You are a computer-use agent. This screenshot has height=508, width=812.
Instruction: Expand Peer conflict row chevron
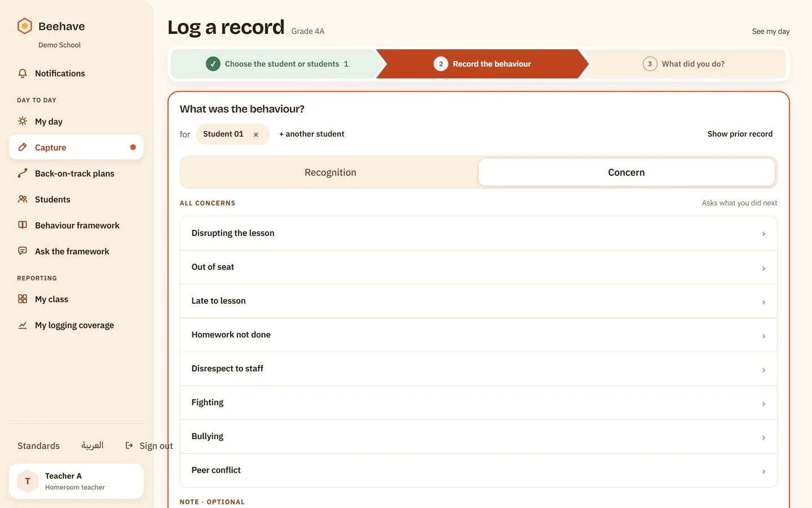click(x=764, y=471)
